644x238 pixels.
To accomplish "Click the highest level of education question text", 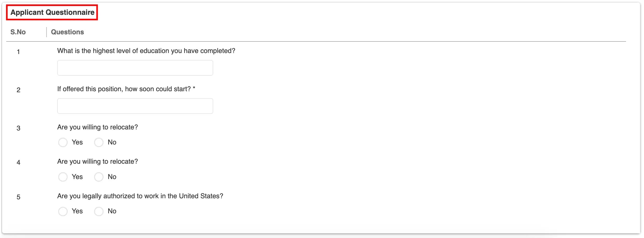I will tap(146, 51).
